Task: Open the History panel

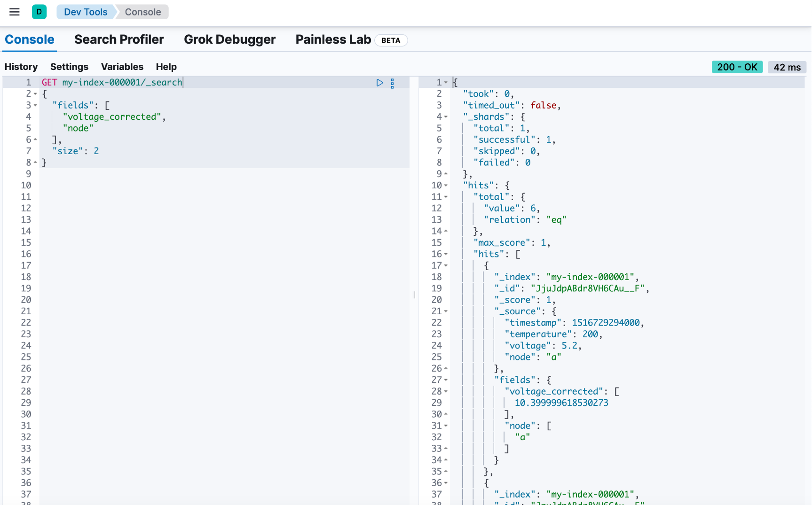Action: 21,67
